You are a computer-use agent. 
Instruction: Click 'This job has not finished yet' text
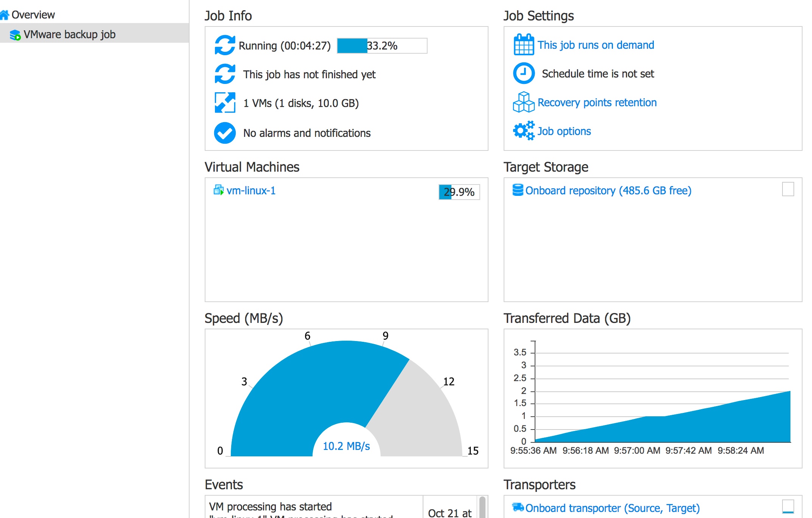coord(310,74)
